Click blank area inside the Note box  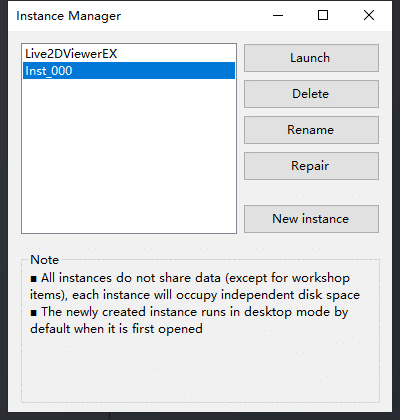200,368
